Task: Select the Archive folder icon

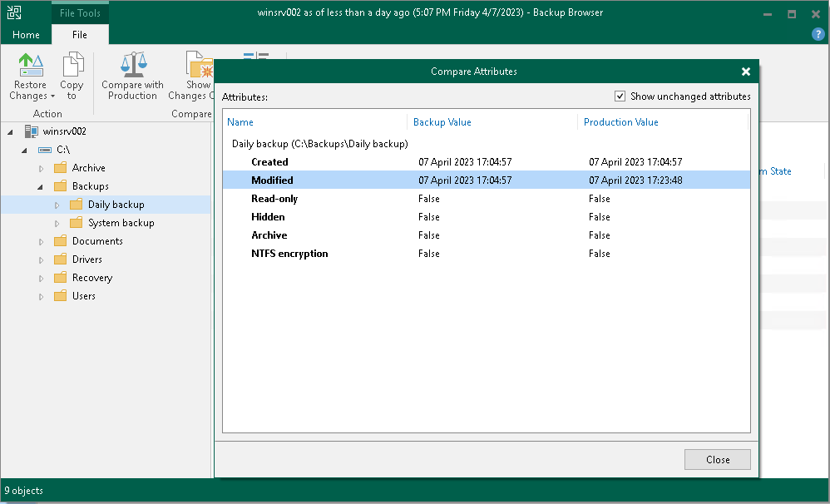Action: tap(60, 167)
